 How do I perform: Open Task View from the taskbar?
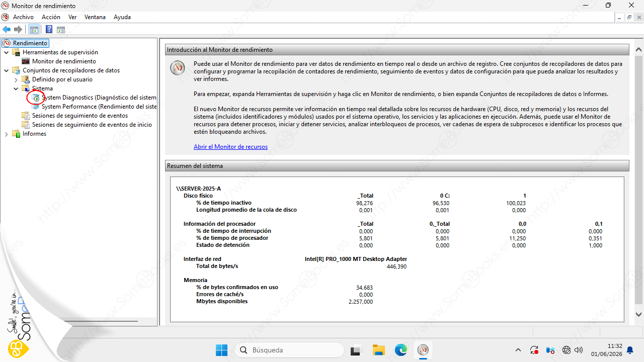pyautogui.click(x=356, y=350)
